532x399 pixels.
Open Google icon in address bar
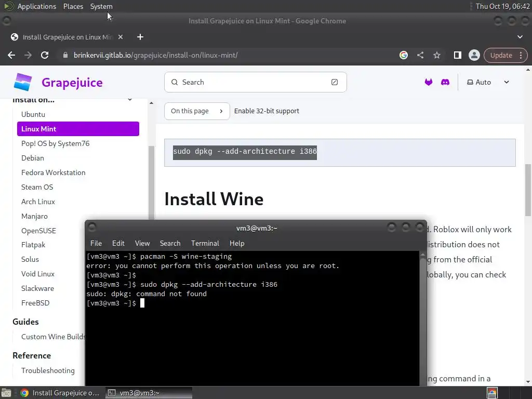coord(403,55)
